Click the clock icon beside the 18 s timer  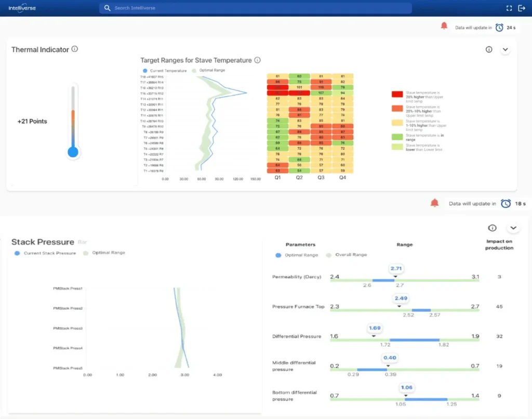(x=506, y=204)
